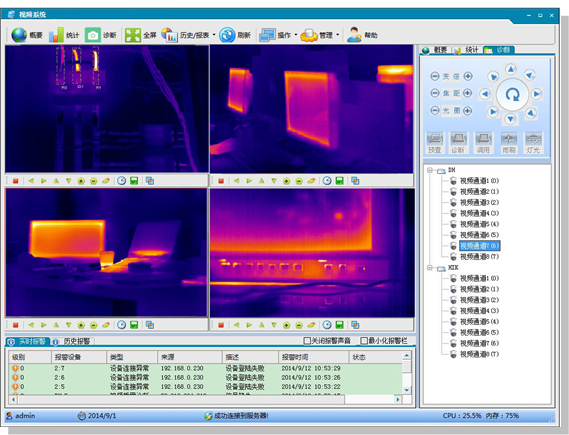Tick the 关闭报警声音 checkbox
569x435 pixels.
pos(307,341)
